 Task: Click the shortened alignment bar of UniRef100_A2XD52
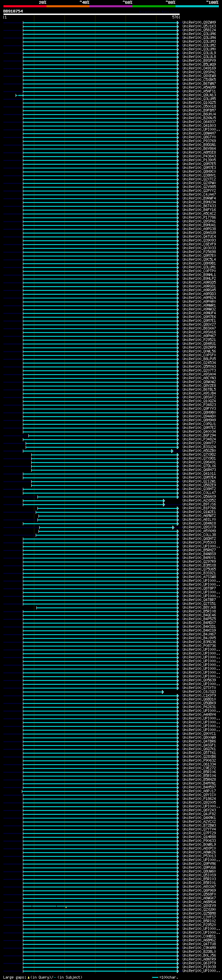(94, 501)
